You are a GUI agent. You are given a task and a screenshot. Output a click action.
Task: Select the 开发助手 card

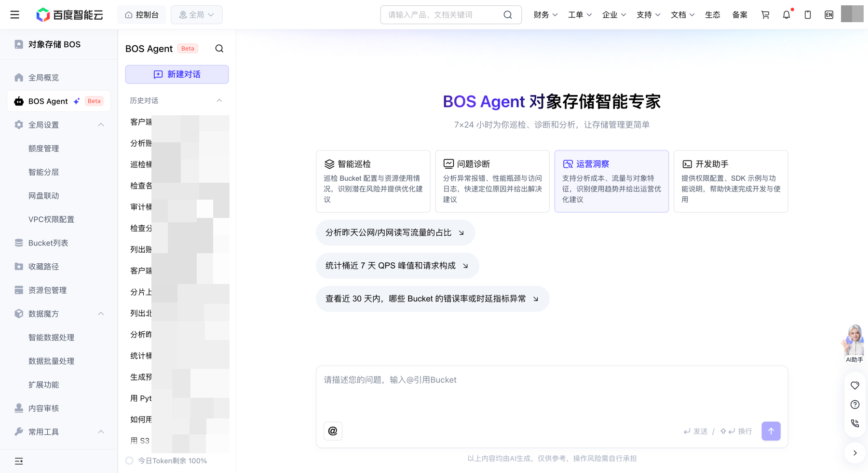[x=731, y=181]
